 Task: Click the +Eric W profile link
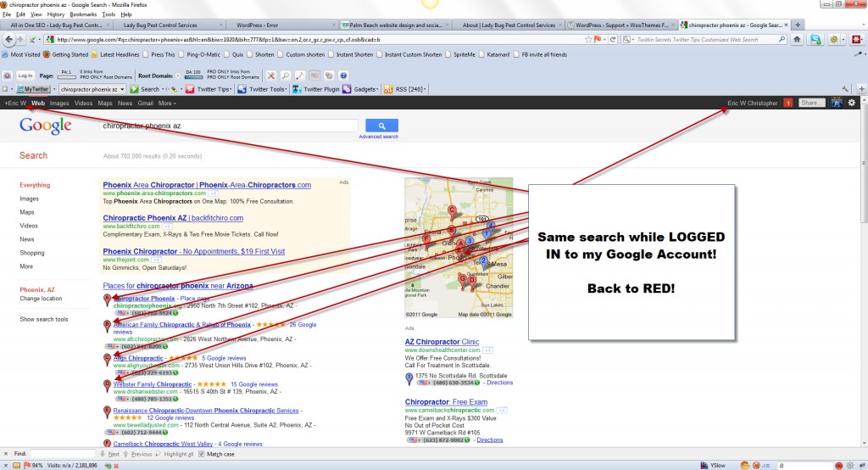coord(15,104)
